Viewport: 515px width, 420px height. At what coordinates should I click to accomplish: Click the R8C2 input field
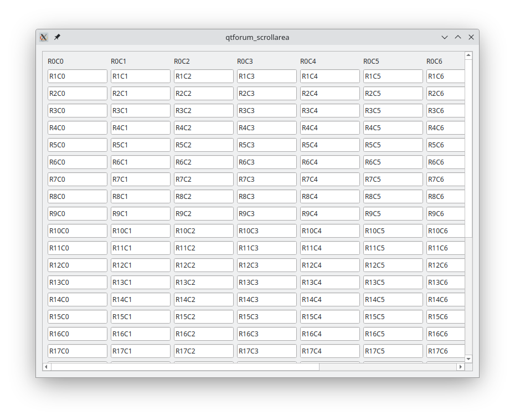(204, 197)
